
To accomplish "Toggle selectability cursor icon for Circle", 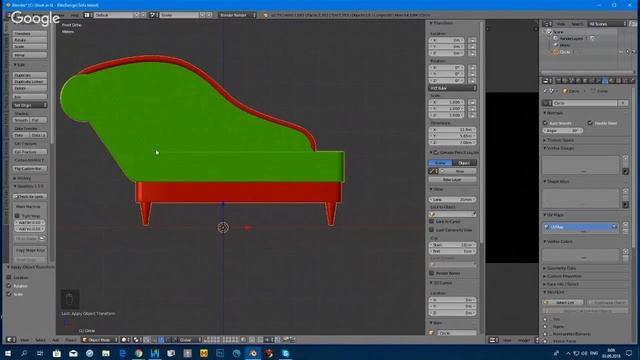I will point(628,52).
